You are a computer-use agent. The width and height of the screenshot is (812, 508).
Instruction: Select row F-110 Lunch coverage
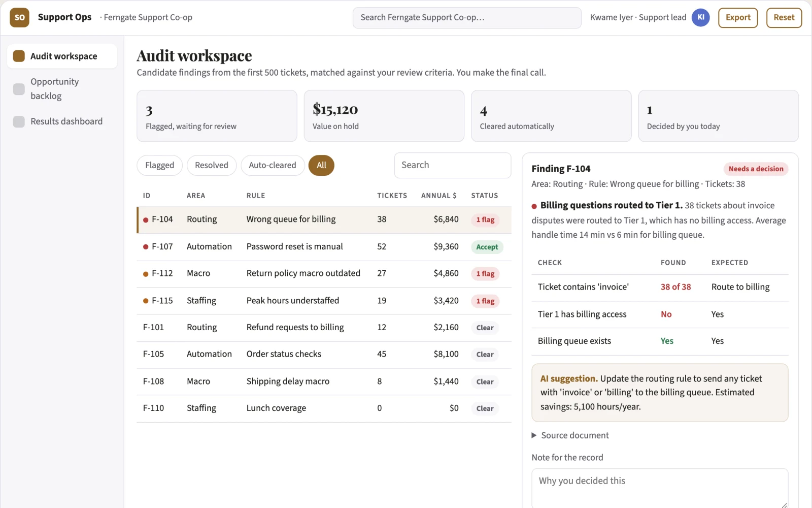click(x=324, y=408)
